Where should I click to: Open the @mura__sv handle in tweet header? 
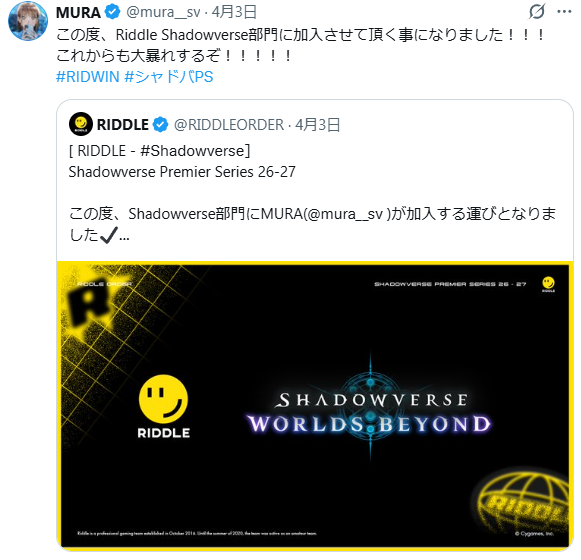coord(163,12)
